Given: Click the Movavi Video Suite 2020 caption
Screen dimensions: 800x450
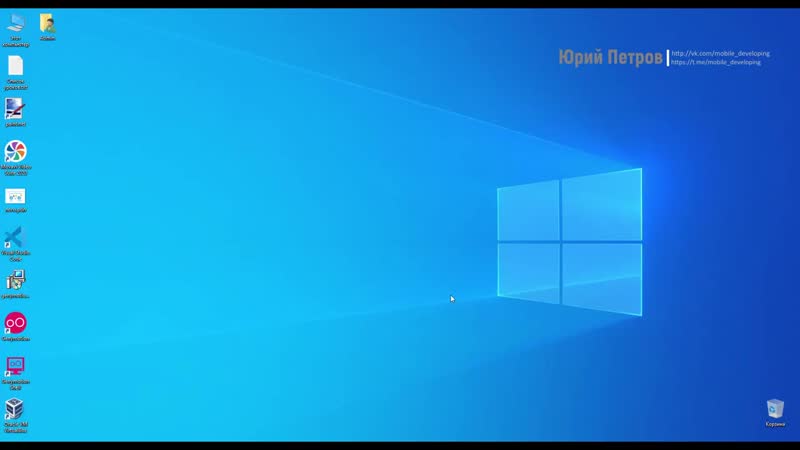Looking at the screenshot, I should point(15,170).
